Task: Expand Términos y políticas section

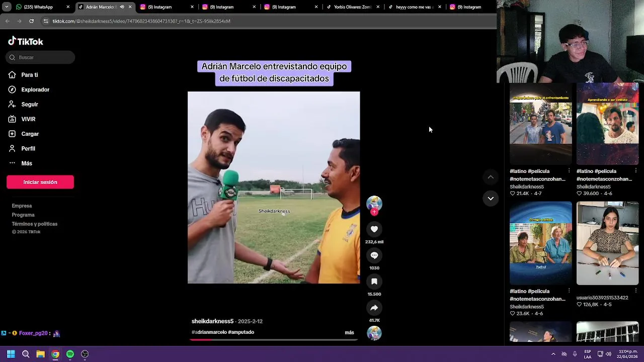Action: 35,224
